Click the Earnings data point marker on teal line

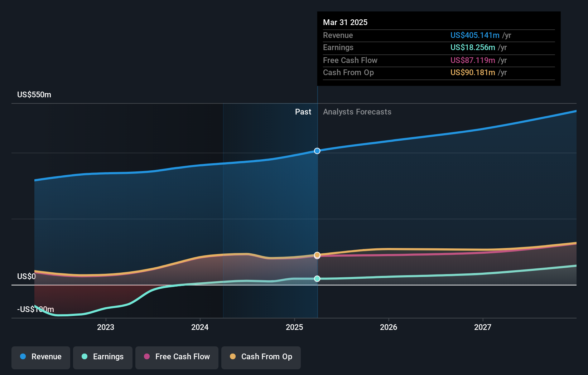[317, 279]
